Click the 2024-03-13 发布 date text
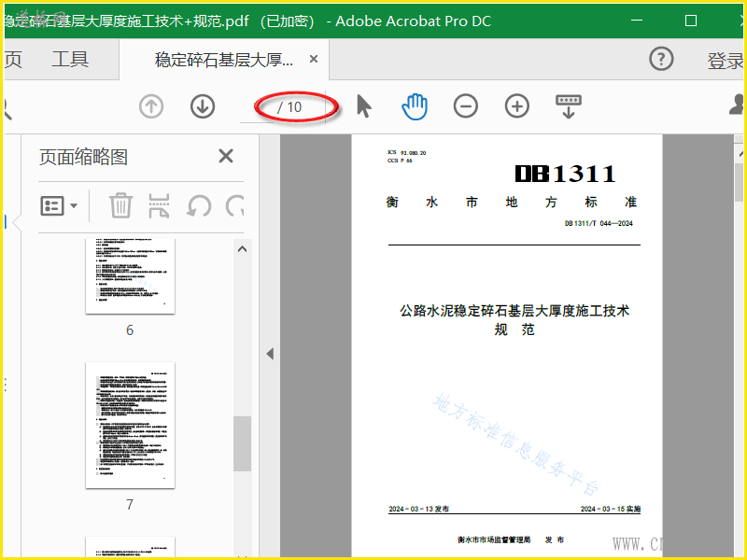747x560 pixels. coord(418,509)
